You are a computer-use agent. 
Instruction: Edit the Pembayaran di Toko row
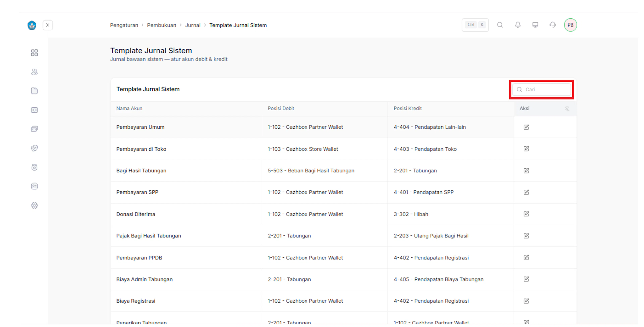tap(526, 149)
